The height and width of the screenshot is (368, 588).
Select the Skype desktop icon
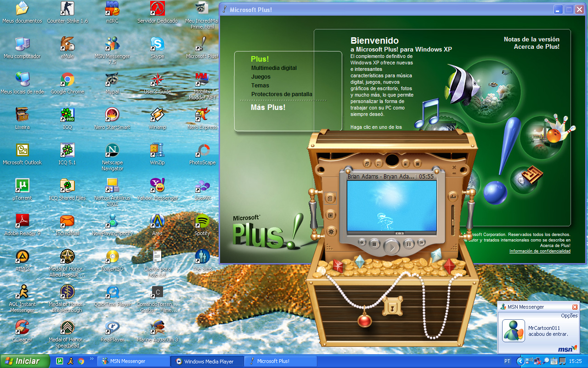pos(158,48)
